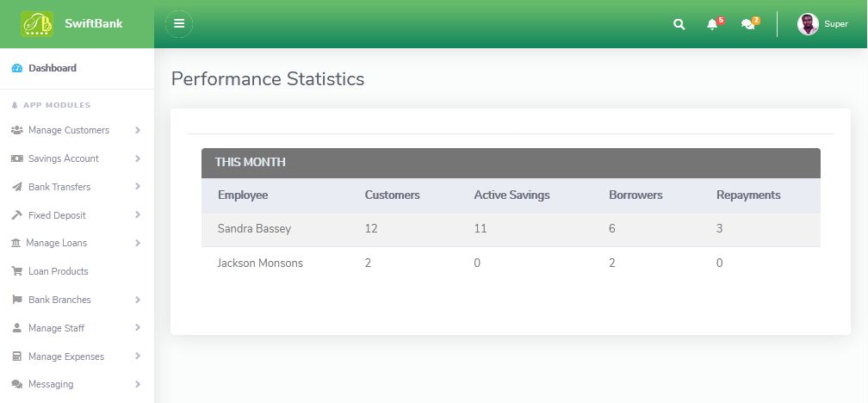Click the Fixed Deposit gavel icon
The image size is (868, 403).
[17, 215]
